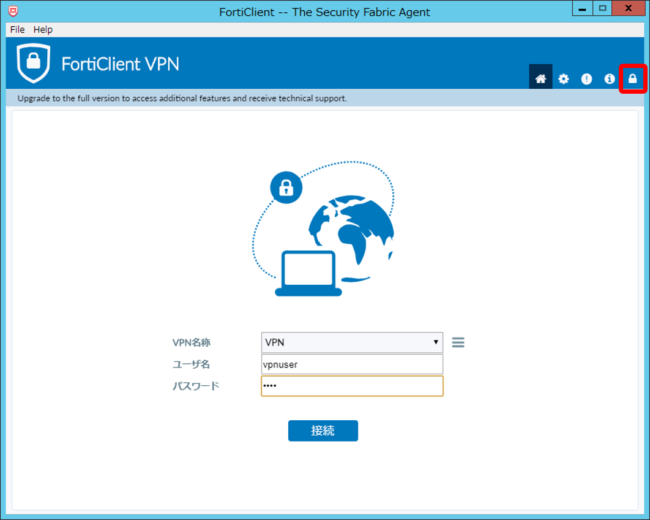Open the Help menu
650x520 pixels.
pos(43,29)
